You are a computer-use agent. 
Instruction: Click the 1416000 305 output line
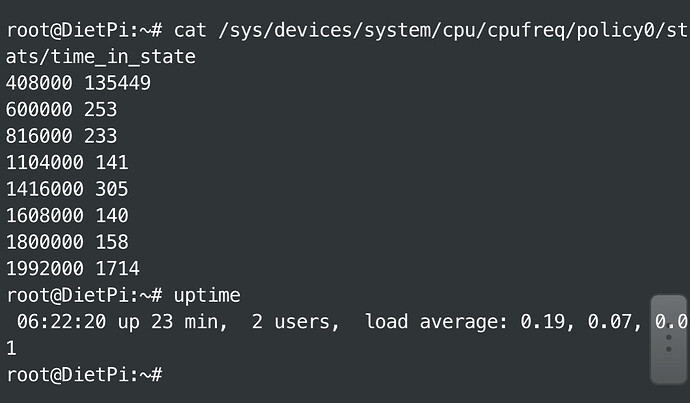pyautogui.click(x=67, y=189)
